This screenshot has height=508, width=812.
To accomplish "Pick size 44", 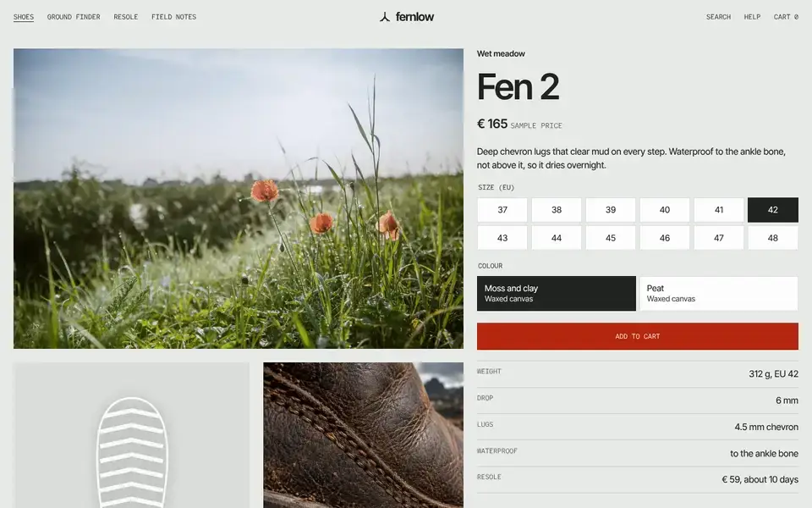I will 557,238.
